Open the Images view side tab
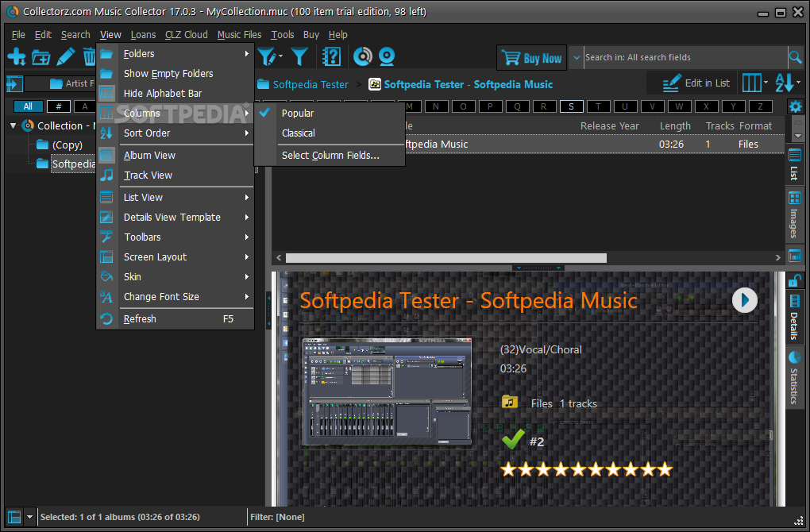The height and width of the screenshot is (532, 810). click(794, 215)
